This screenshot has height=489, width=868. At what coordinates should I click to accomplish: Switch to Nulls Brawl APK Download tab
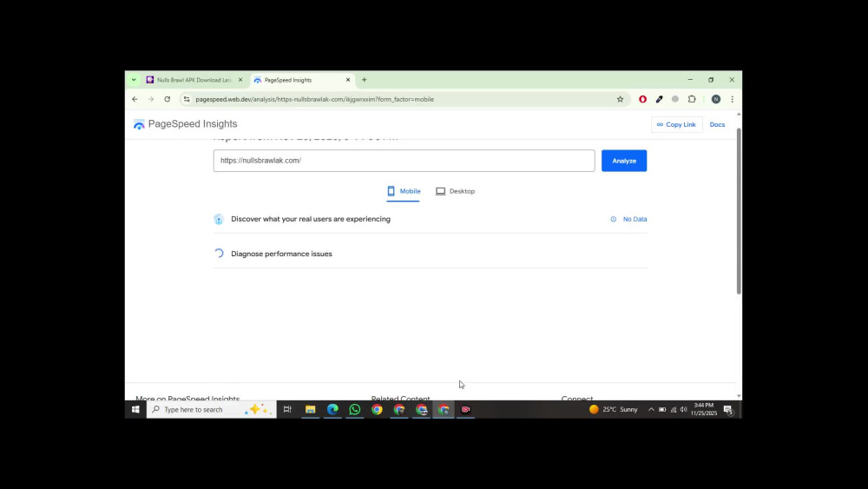pos(194,80)
